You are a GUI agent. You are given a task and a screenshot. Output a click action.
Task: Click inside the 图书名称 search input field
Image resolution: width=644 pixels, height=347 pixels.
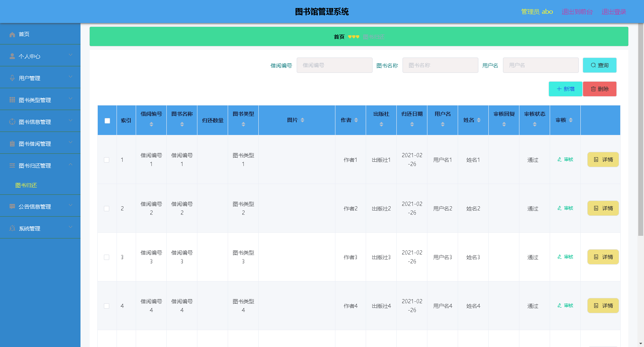[440, 65]
